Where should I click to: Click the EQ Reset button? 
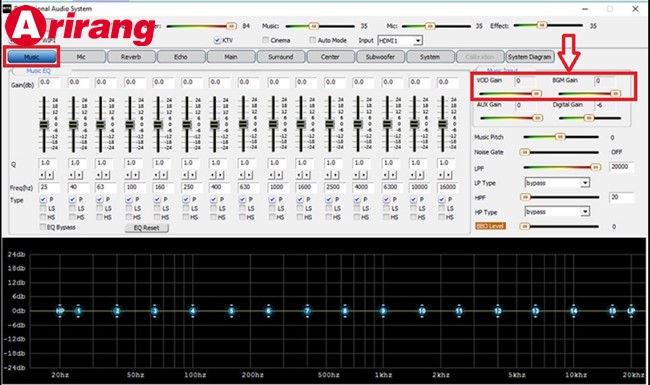pos(146,228)
